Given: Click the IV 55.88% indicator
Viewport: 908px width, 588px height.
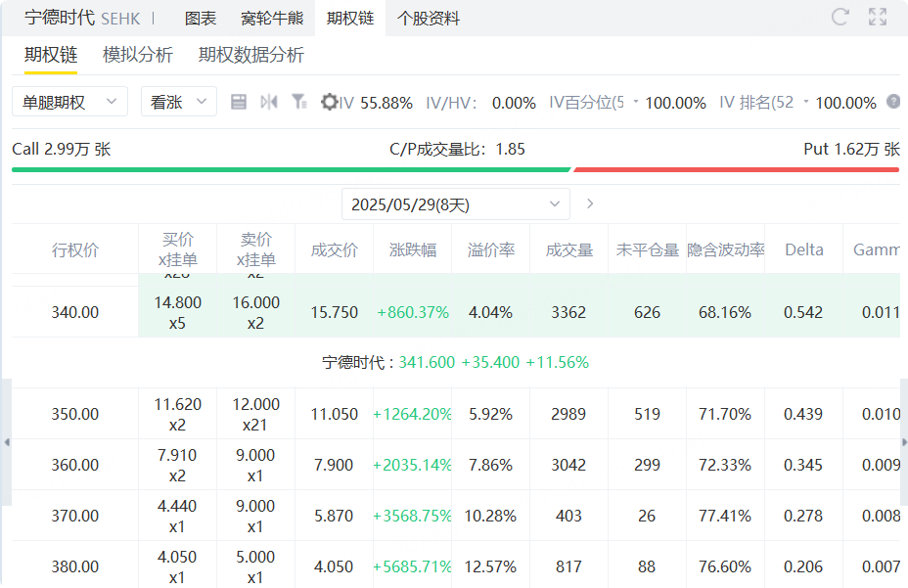Looking at the screenshot, I should coord(376,103).
